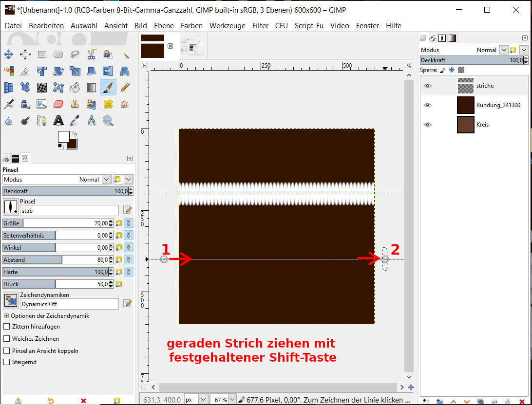
Task: Select the Ellipse Select tool
Action: coord(58,54)
